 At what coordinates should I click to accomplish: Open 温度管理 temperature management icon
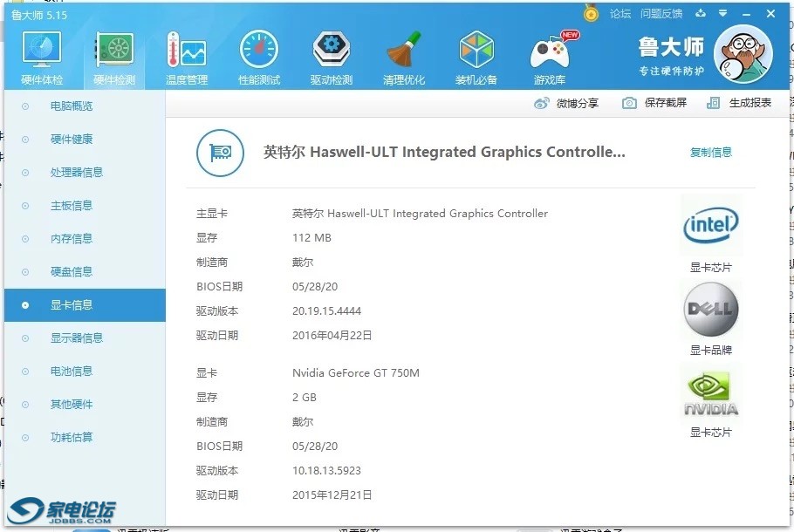pyautogui.click(x=187, y=50)
